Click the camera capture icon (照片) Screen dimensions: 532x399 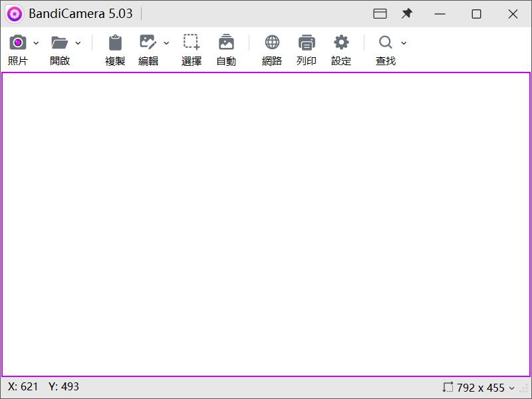coord(18,43)
